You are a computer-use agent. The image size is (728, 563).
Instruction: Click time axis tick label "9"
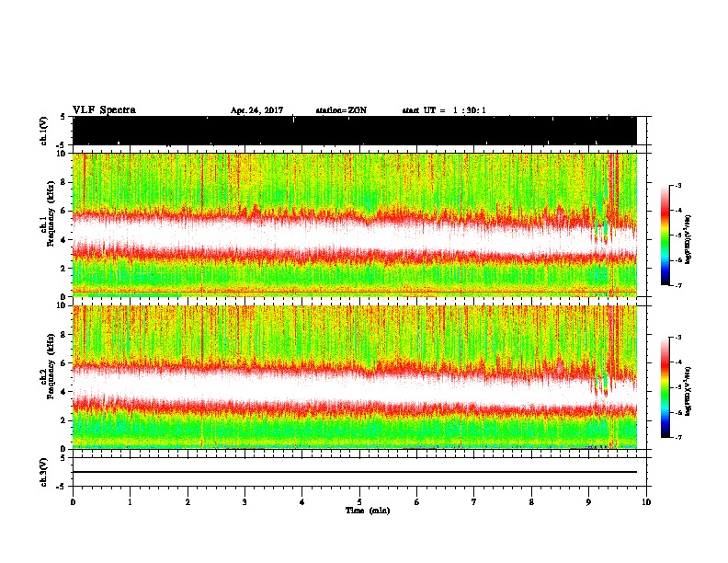[588, 502]
